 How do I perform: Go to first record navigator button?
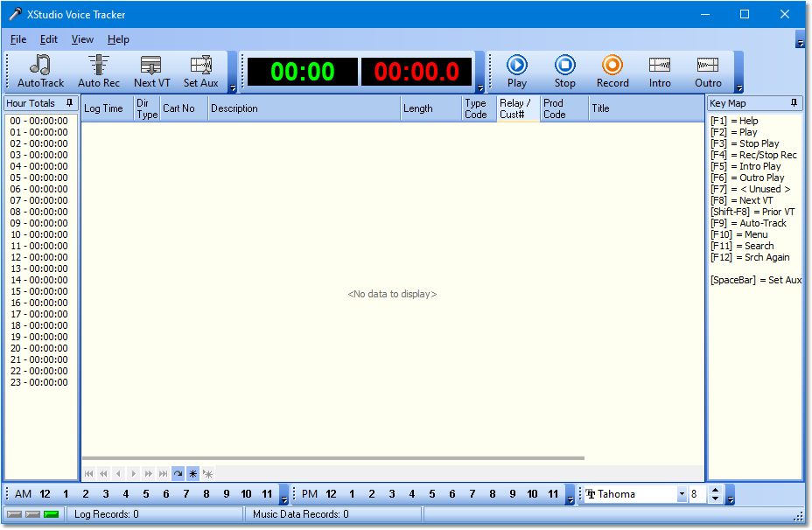[x=89, y=473]
